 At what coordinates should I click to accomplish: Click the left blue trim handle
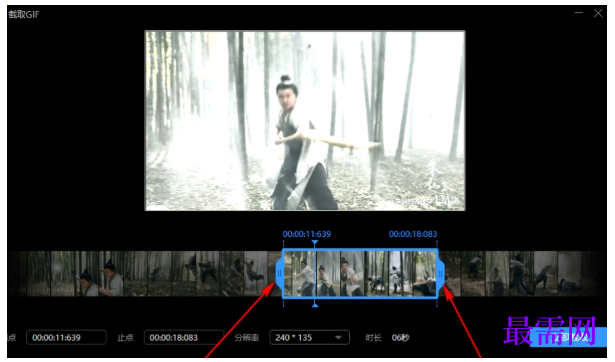pos(279,274)
